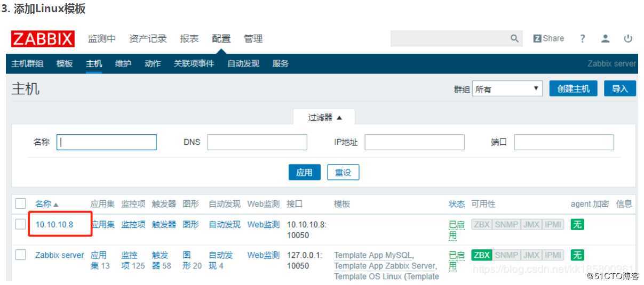Click the ZABBIX logo

pos(43,39)
